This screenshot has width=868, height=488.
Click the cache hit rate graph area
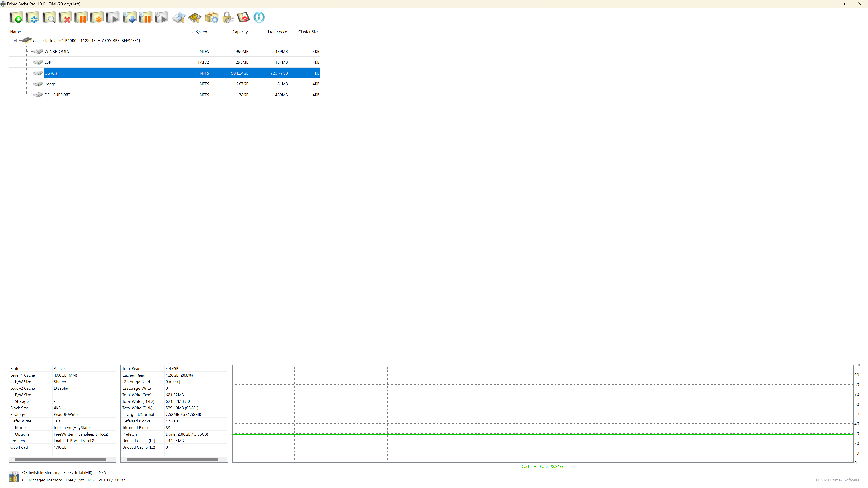pos(542,414)
